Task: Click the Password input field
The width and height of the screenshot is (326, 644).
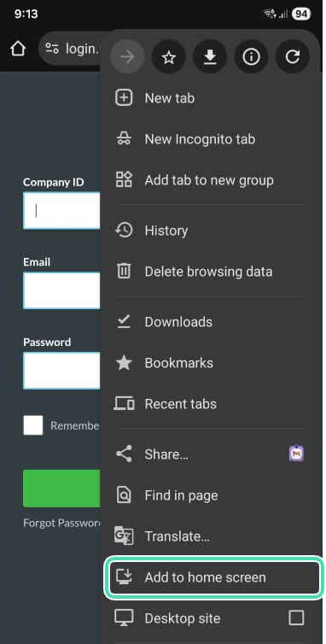Action: (61, 371)
